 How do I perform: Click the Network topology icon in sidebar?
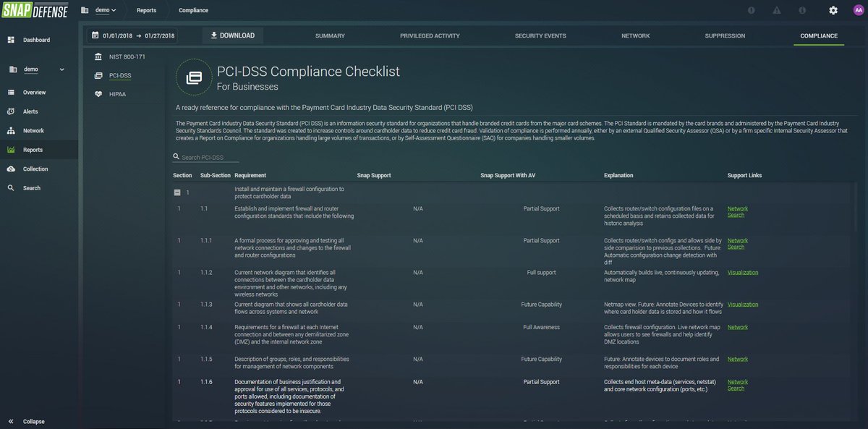click(x=11, y=131)
